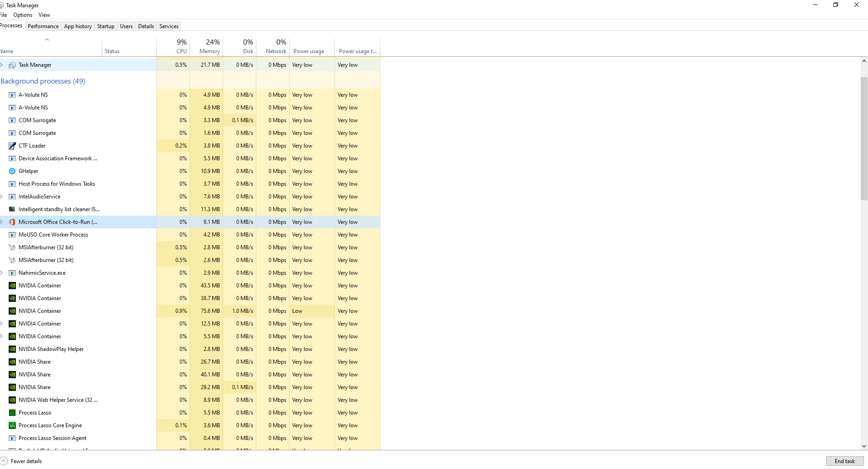Screen dimensions: 868x469
Task: Open the File menu
Action: tap(4, 15)
